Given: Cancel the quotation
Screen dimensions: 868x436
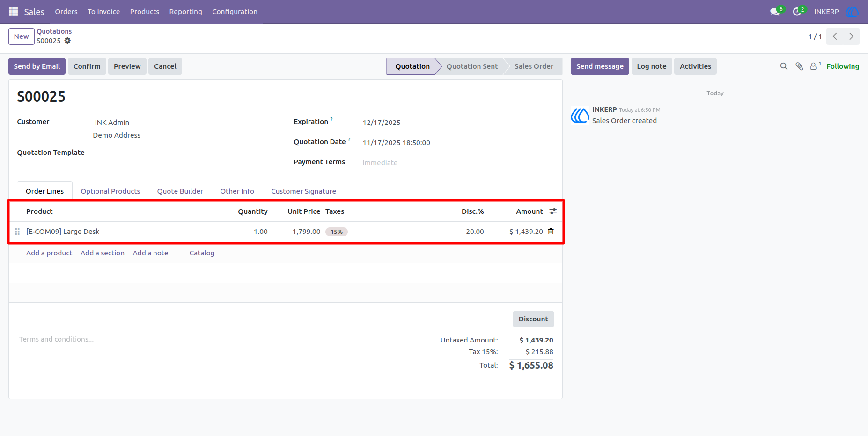Looking at the screenshot, I should pyautogui.click(x=165, y=66).
